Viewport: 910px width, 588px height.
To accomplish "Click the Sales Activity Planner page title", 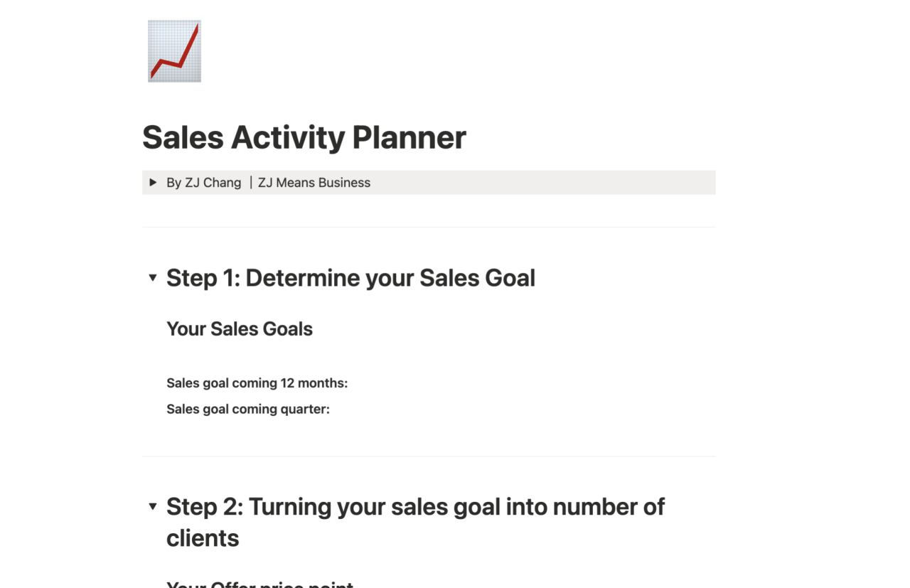I will coord(304,137).
